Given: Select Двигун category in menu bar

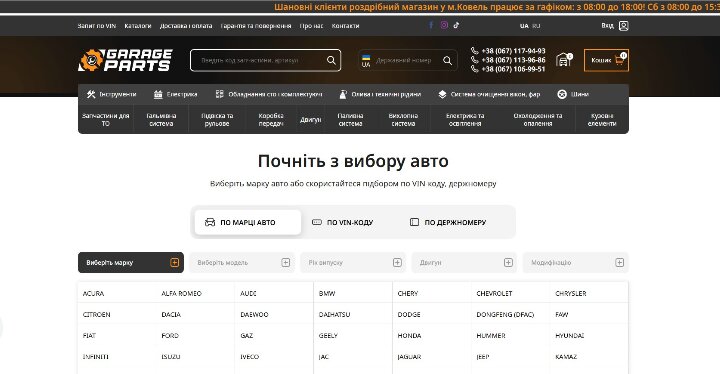Looking at the screenshot, I should (310, 119).
